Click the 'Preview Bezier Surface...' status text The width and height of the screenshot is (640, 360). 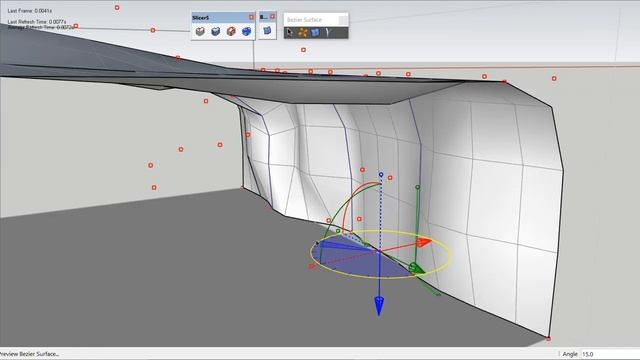coord(29,354)
